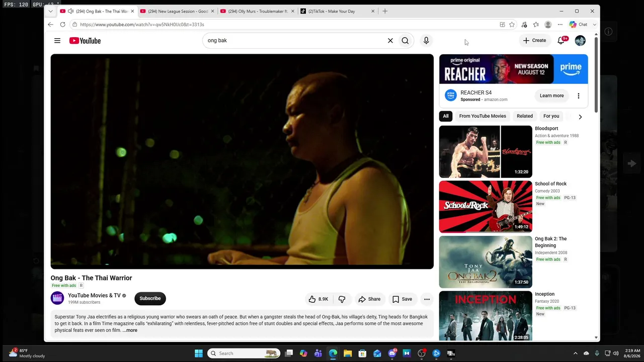Switch to the New League Session tab
The width and height of the screenshot is (644, 362).
pos(178,11)
